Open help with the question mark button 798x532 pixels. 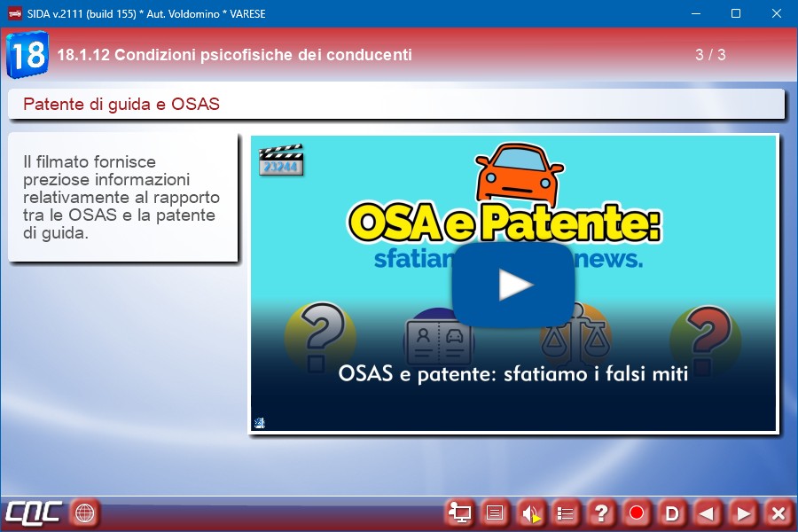click(x=601, y=512)
